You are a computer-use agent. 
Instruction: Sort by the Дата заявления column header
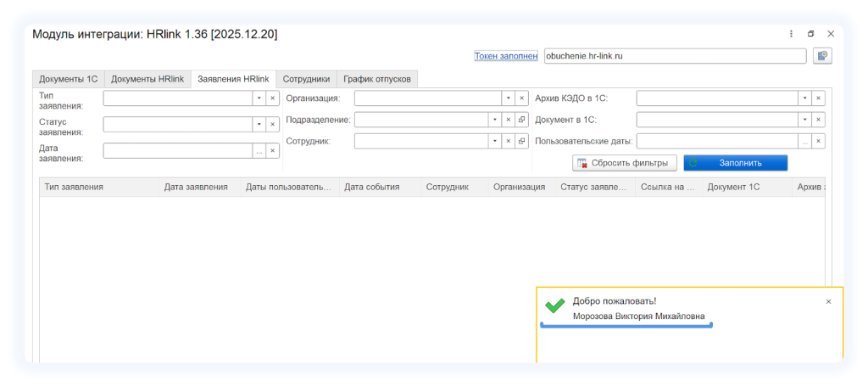tap(200, 188)
